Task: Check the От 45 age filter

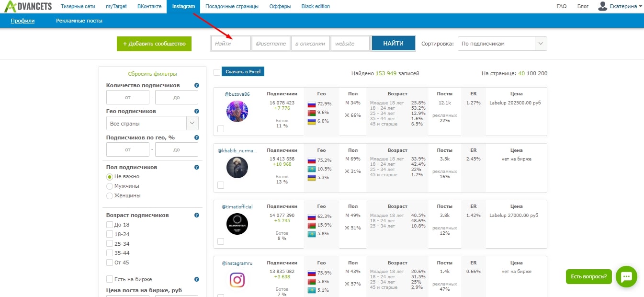Action: coord(110,263)
